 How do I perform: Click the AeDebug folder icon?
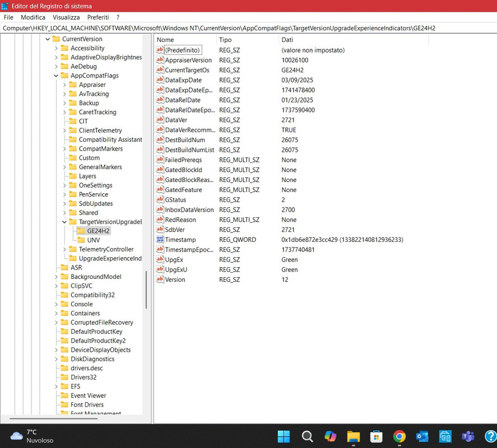click(x=64, y=67)
